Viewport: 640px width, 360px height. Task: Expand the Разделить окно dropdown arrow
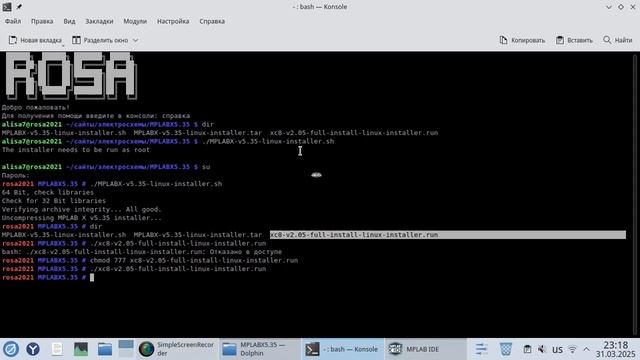click(136, 40)
